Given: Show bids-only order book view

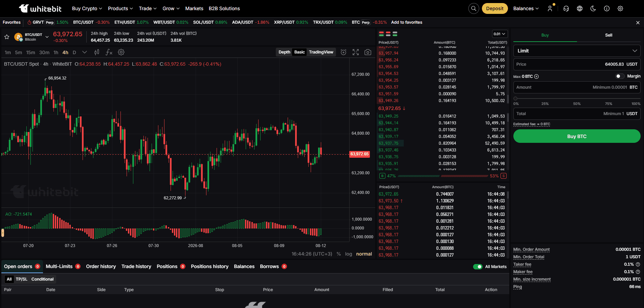Looking at the screenshot, I should click(395, 34).
